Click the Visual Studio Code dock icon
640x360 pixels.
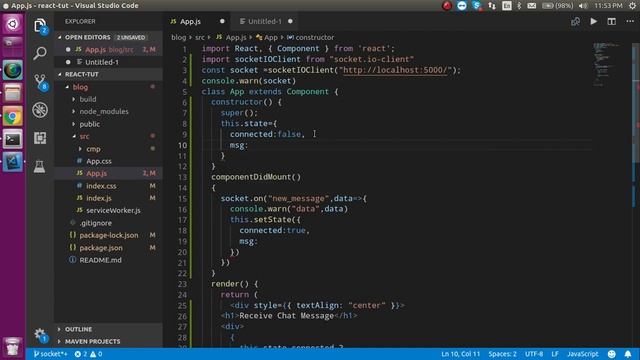coord(13,162)
